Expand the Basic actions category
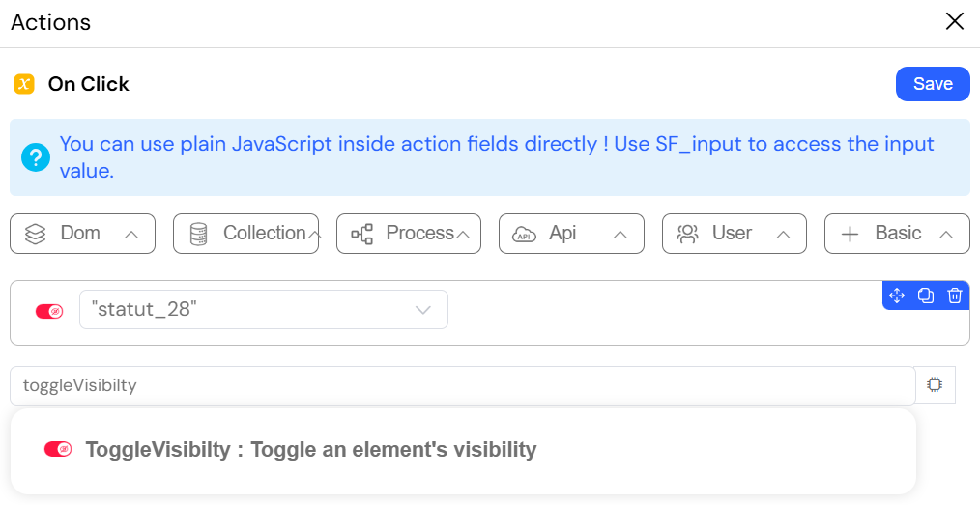 click(x=897, y=234)
